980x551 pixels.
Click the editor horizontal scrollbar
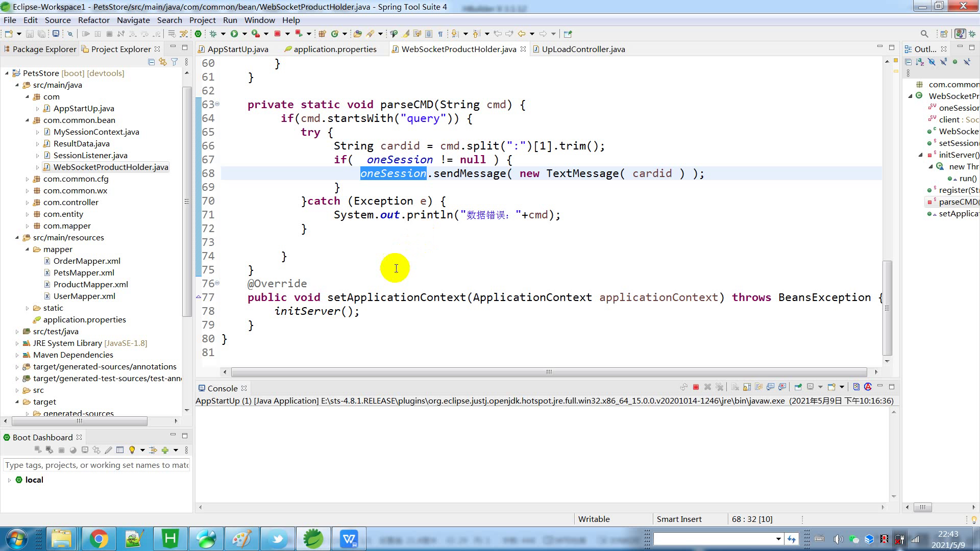(549, 372)
